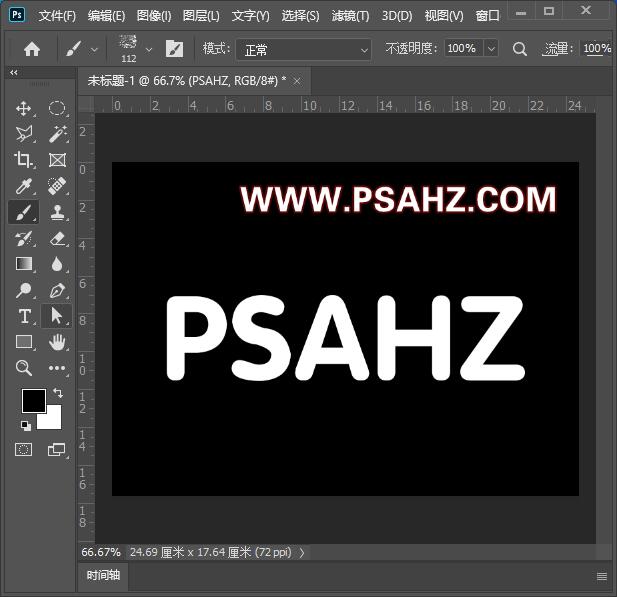The width and height of the screenshot is (617, 597).
Task: Select the Gradient tool
Action: coord(24,264)
